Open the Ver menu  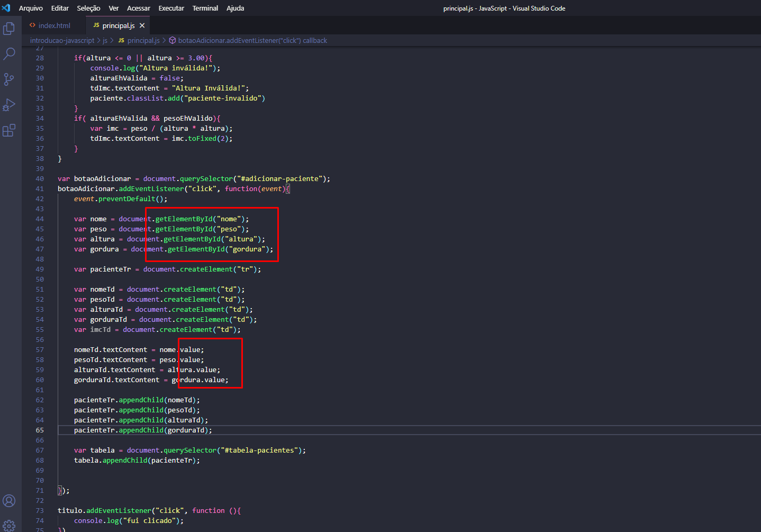coord(114,8)
